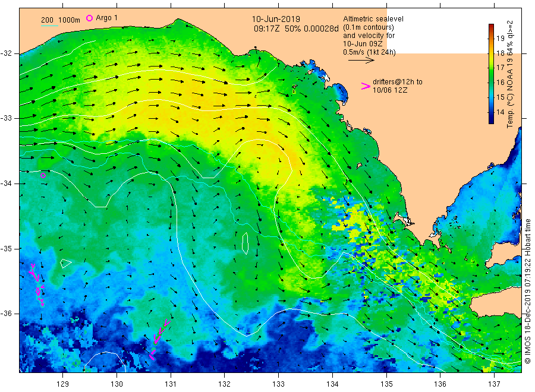Screen dimensions: 535x392
Task: Click the temperature color bar
Action: [491, 74]
